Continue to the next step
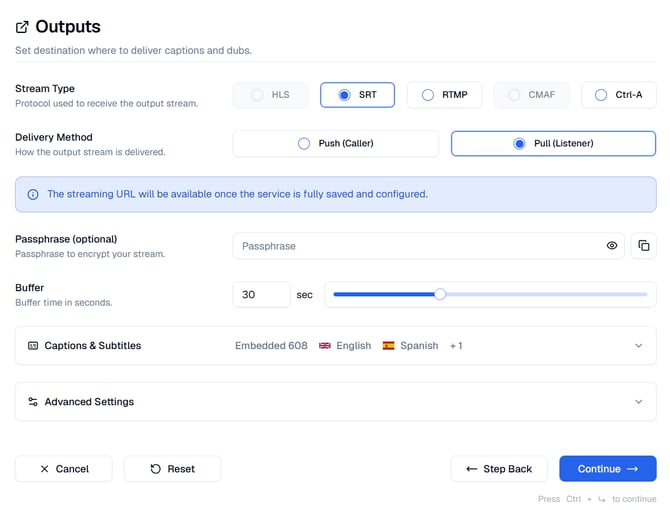Image resolution: width=670 pixels, height=510 pixels. [608, 469]
